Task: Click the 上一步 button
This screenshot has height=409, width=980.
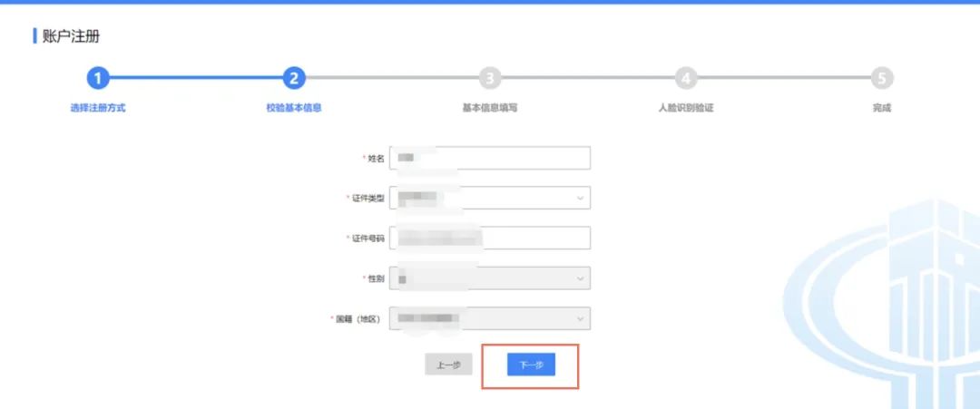Action: [x=448, y=365]
